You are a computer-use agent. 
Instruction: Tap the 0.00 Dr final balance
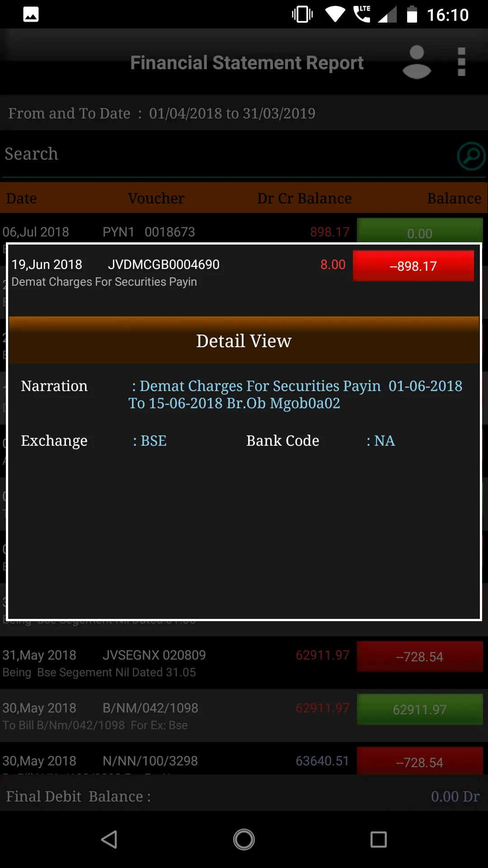click(455, 797)
